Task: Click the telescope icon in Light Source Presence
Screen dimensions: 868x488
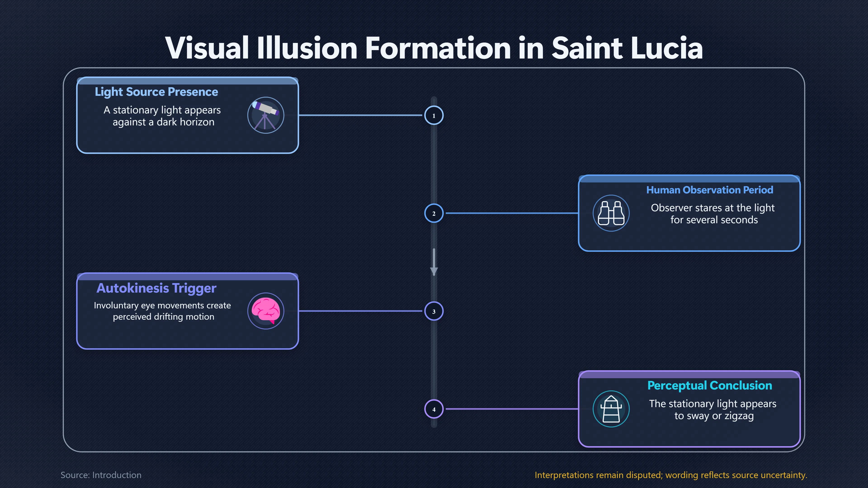Action: coord(266,115)
